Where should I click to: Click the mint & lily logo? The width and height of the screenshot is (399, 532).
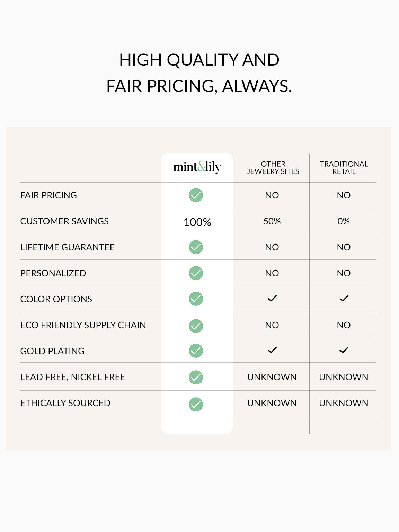(197, 167)
